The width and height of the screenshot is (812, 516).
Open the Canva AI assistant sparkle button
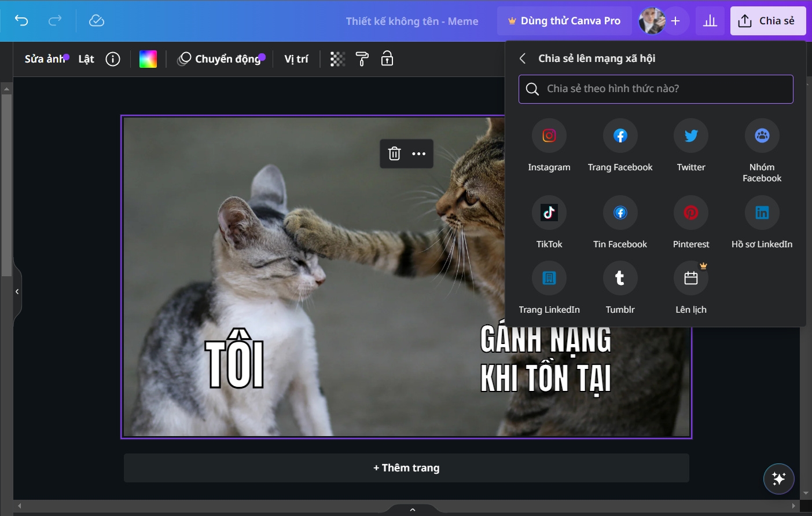click(x=778, y=479)
